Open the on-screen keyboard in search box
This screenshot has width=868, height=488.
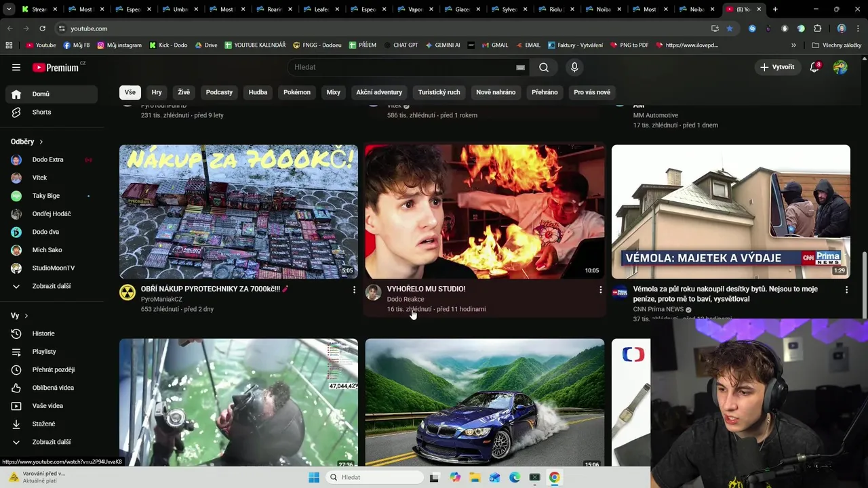(x=520, y=67)
